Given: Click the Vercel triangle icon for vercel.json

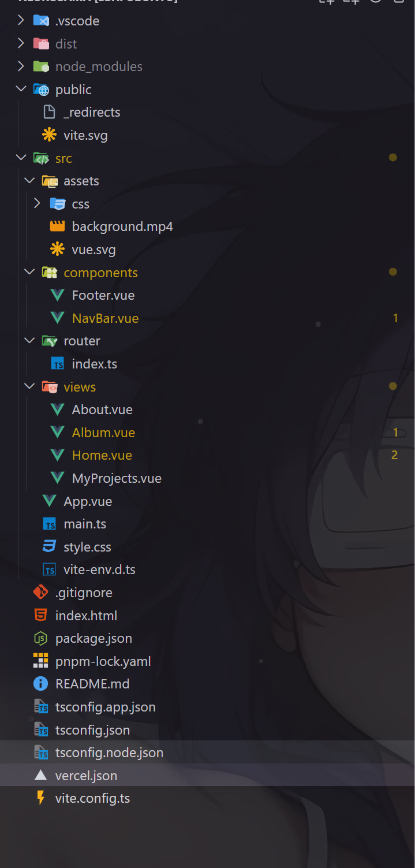Looking at the screenshot, I should tap(40, 775).
